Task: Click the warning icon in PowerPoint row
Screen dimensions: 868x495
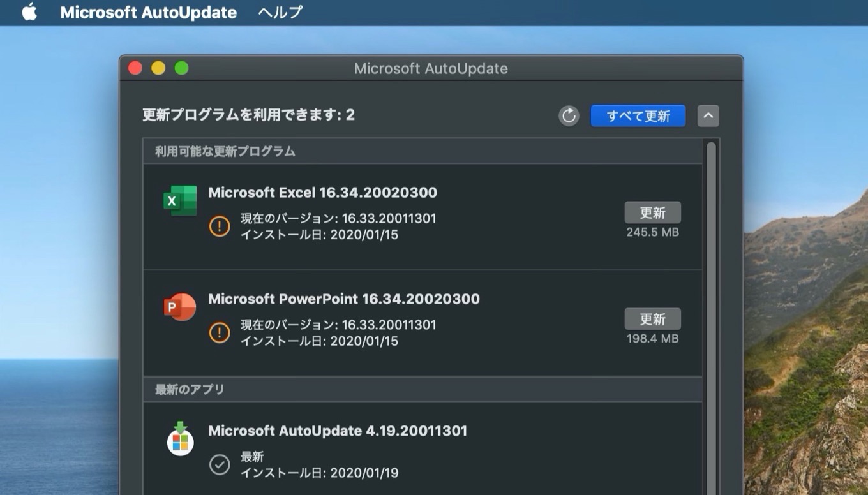Action: pyautogui.click(x=220, y=332)
